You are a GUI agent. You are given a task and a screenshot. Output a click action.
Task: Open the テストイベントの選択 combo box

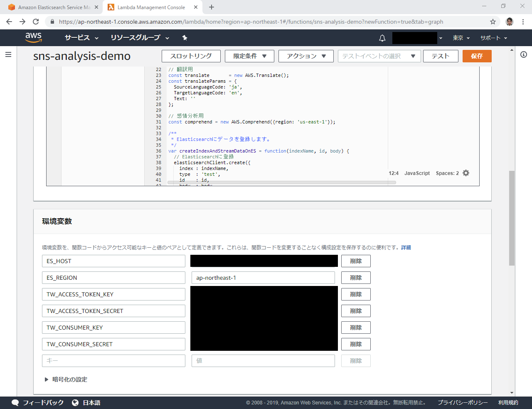click(x=379, y=56)
